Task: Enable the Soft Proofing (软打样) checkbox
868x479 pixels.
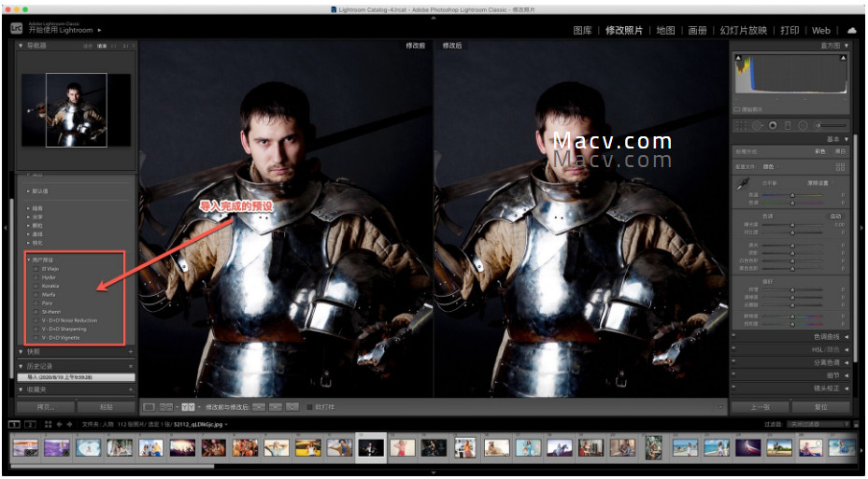Action: [x=310, y=407]
